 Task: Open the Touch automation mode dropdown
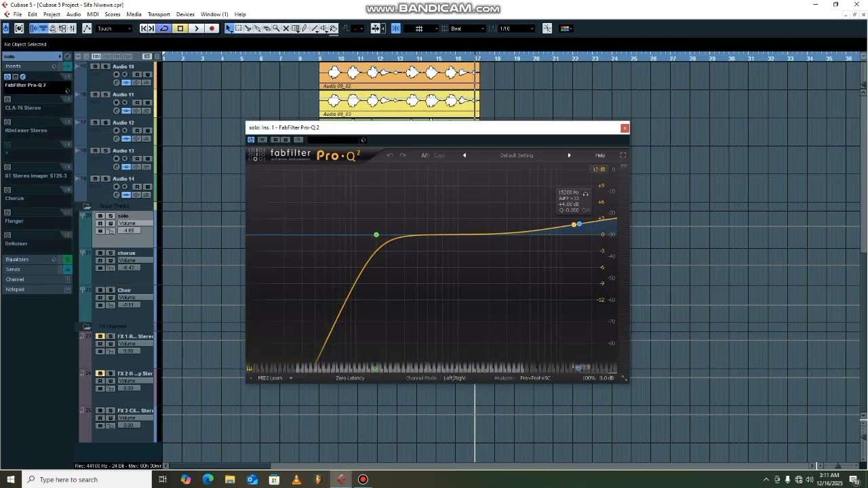click(114, 28)
